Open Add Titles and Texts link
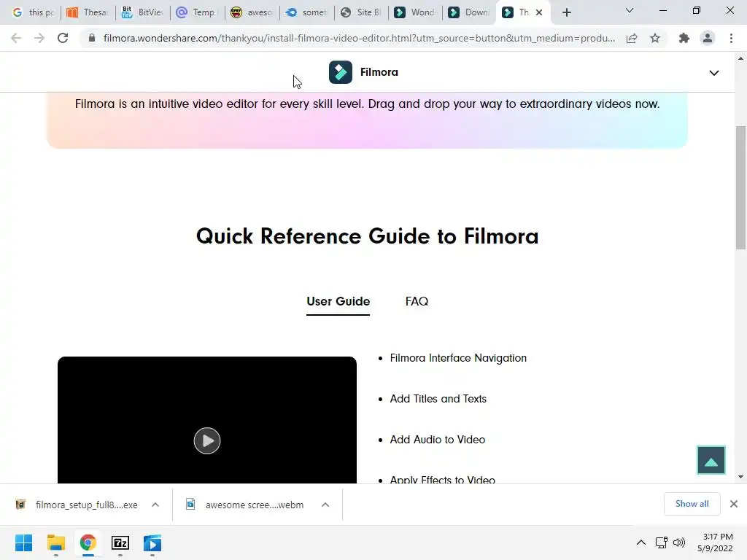Viewport: 747px width, 560px height. [x=438, y=399]
